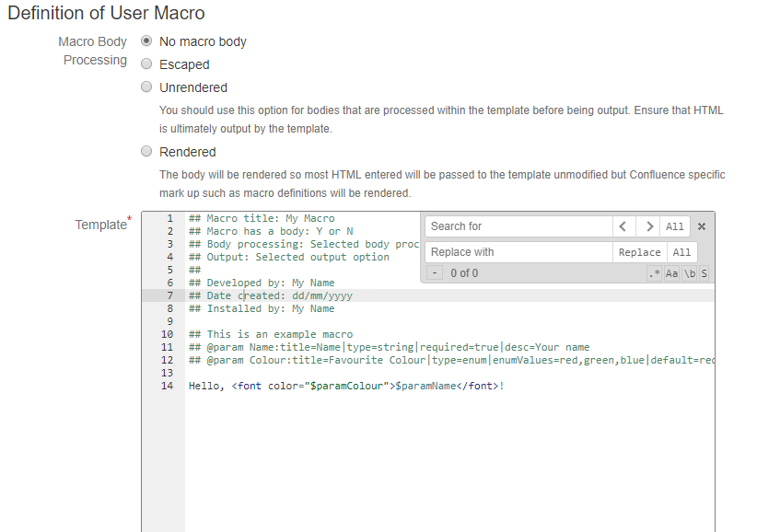Close the search and replace box

point(702,226)
